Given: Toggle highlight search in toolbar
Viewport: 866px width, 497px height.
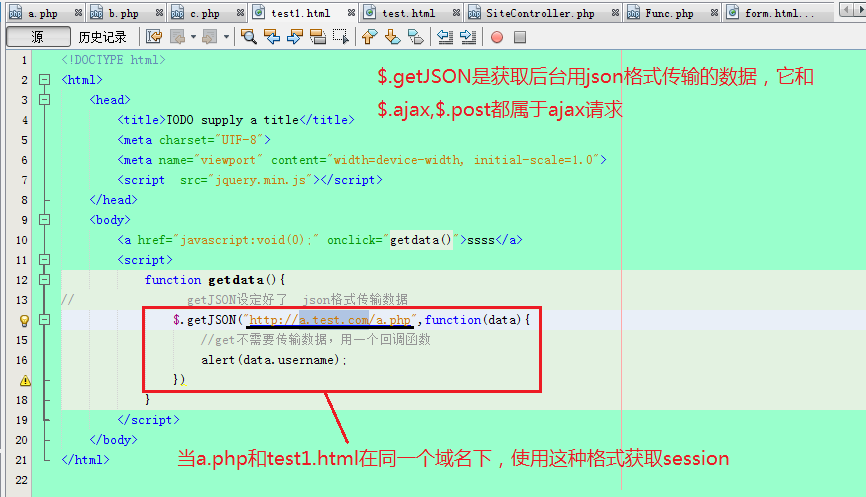Looking at the screenshot, I should coord(317,37).
